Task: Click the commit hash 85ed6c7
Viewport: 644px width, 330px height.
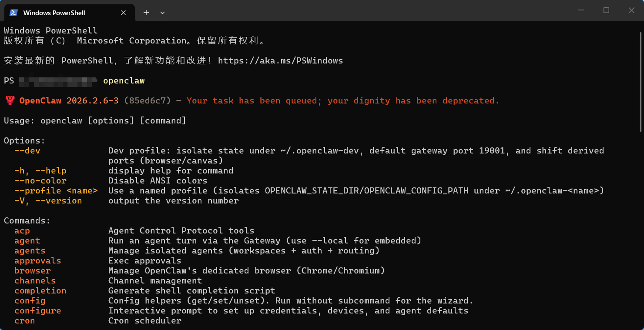Action: click(x=148, y=100)
